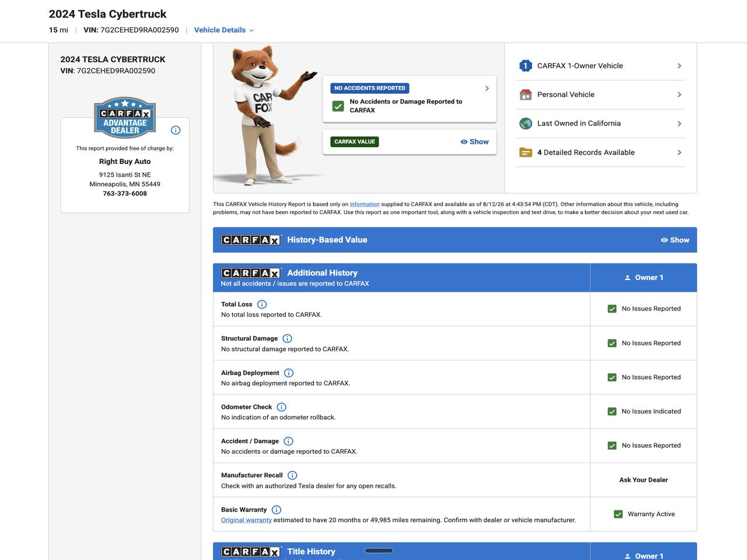Select the Owner 1 column in Additional History
Screen dimensions: 747x560
(x=644, y=278)
